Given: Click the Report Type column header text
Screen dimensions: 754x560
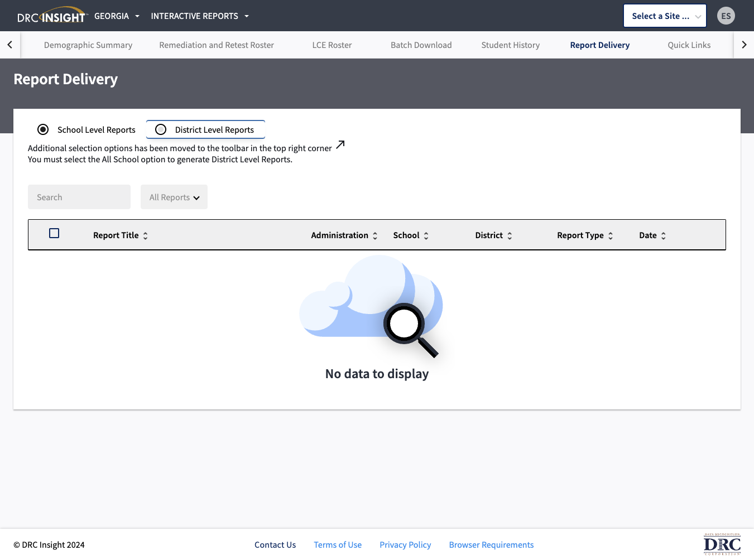Looking at the screenshot, I should (x=580, y=235).
